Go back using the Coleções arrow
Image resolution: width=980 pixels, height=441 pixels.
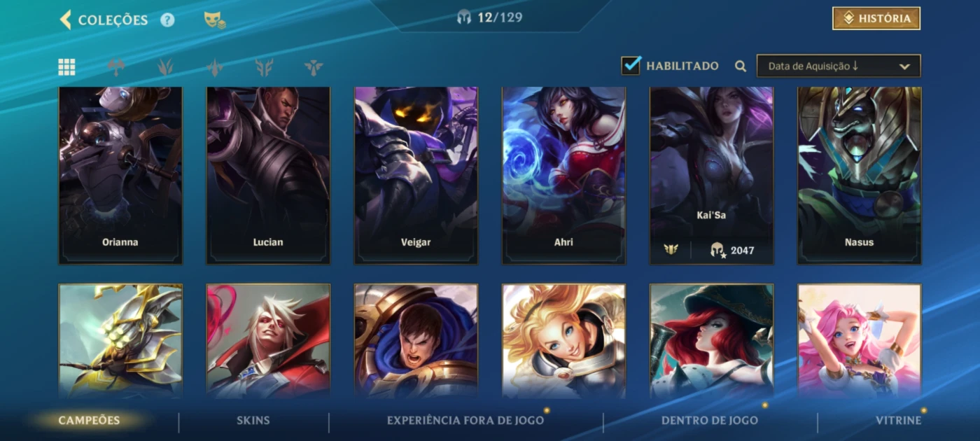click(66, 20)
